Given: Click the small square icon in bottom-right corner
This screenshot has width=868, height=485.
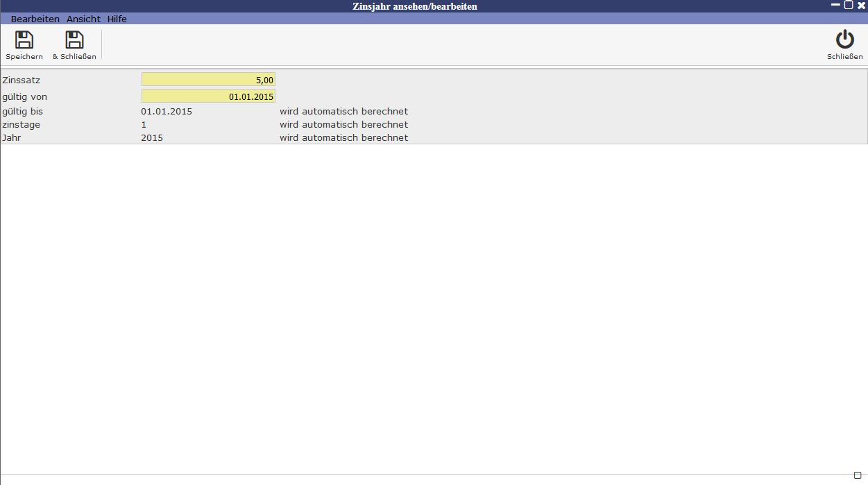Looking at the screenshot, I should (858, 475).
